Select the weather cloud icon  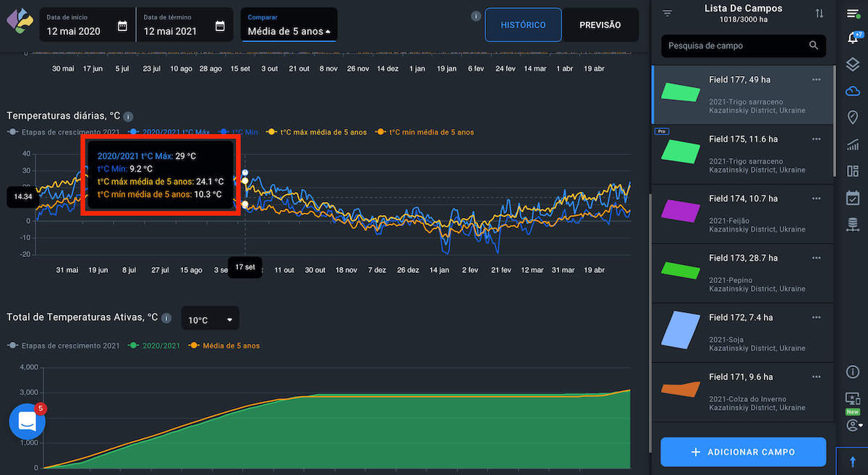tap(852, 91)
